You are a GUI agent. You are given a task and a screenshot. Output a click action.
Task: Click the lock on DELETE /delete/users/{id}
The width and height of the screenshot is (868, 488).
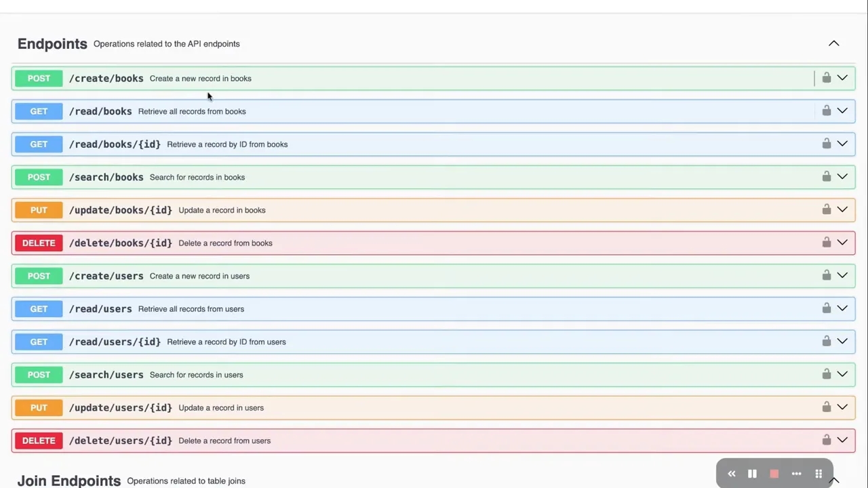coord(826,440)
